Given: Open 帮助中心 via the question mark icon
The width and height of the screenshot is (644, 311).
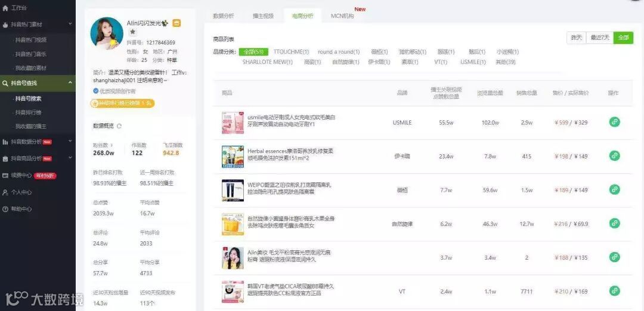Looking at the screenshot, I should point(5,209).
